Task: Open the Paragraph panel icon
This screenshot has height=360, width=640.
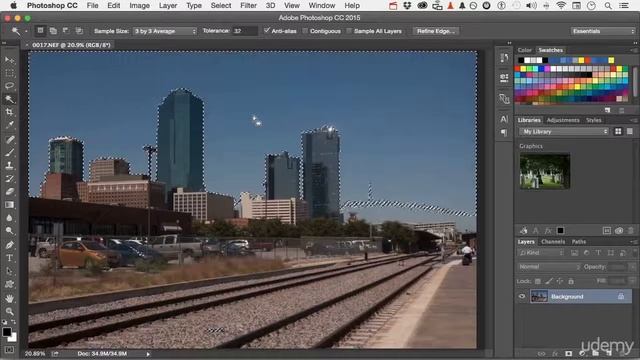Action: pyautogui.click(x=504, y=132)
